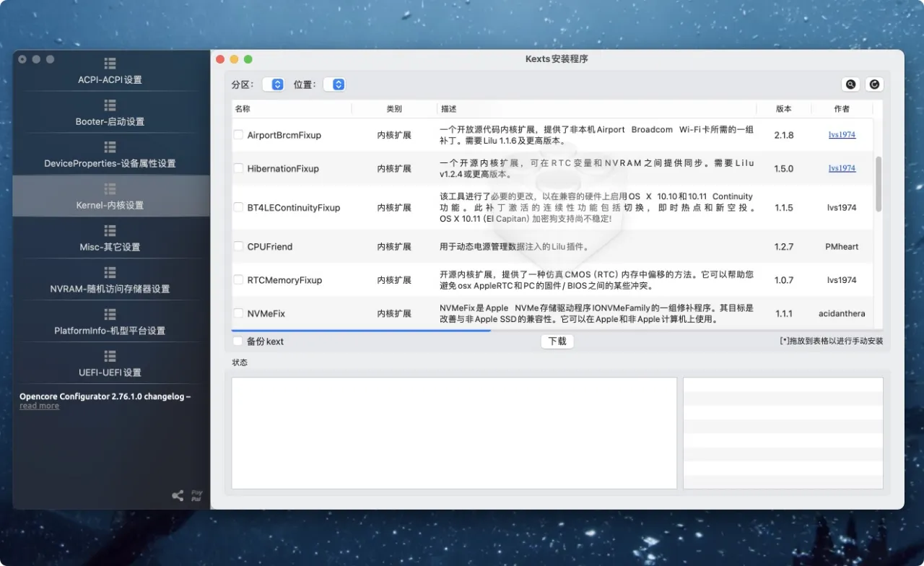Click the search magnifier icon button
Image resolution: width=924 pixels, height=566 pixels.
[851, 84]
